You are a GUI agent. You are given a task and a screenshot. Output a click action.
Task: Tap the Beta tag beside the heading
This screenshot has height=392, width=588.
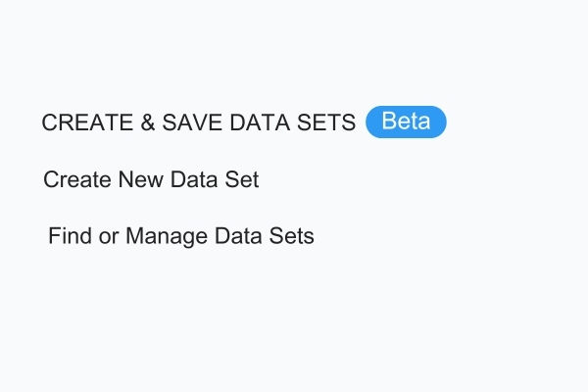pyautogui.click(x=406, y=122)
